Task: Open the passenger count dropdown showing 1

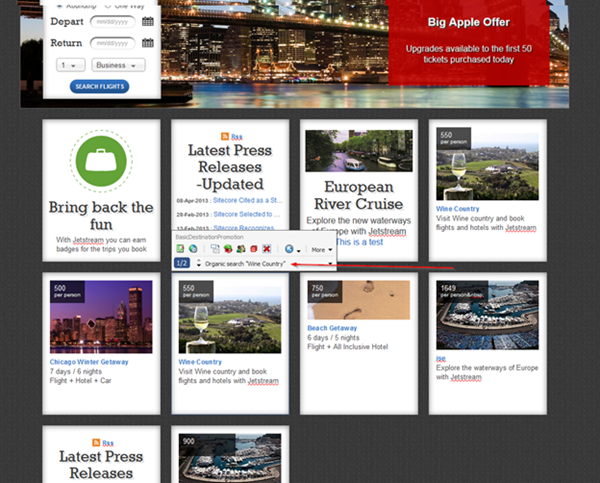Action: [71, 65]
